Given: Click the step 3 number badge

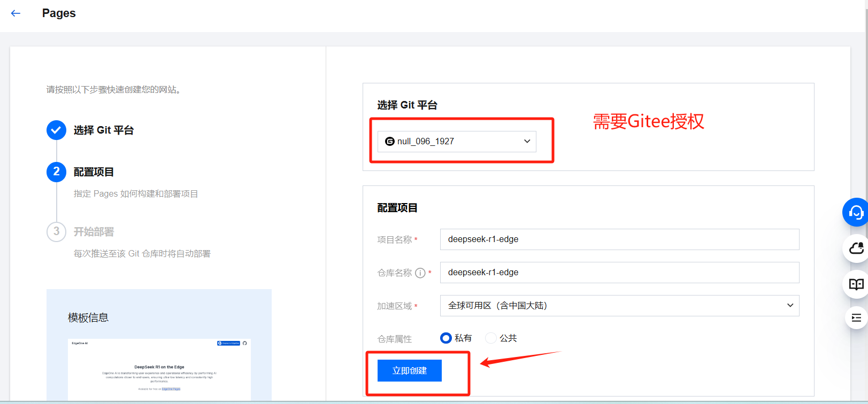Looking at the screenshot, I should [56, 231].
